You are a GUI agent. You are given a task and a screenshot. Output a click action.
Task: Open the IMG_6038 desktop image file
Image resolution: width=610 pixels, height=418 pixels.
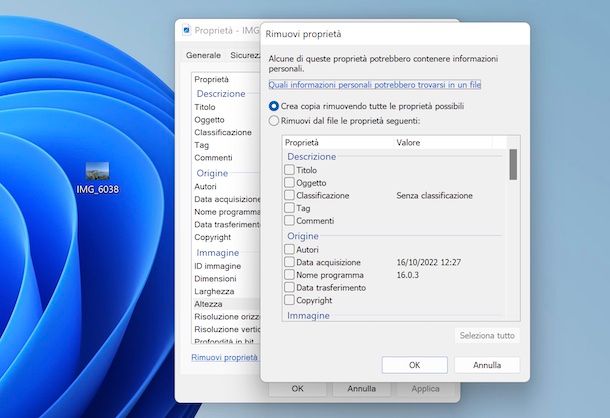(97, 178)
